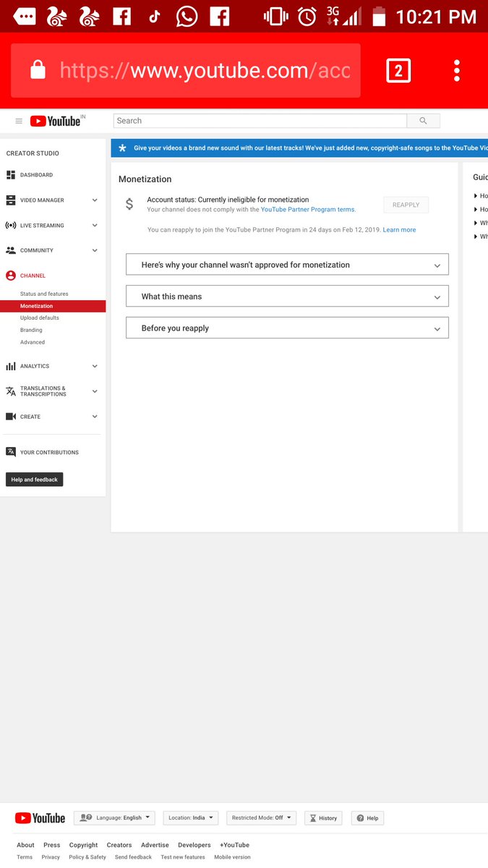Open the Language: English dropdown
Viewport: 488px width, 868px height.
(114, 818)
